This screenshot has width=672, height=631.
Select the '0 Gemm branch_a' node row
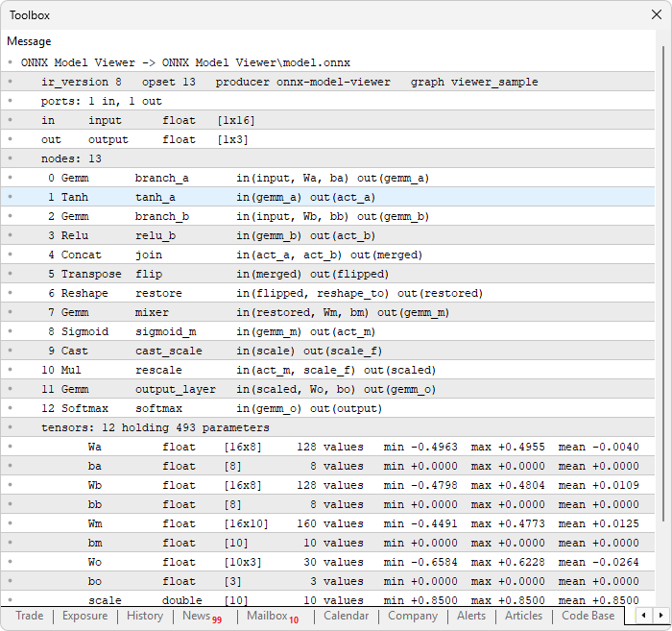click(327, 178)
